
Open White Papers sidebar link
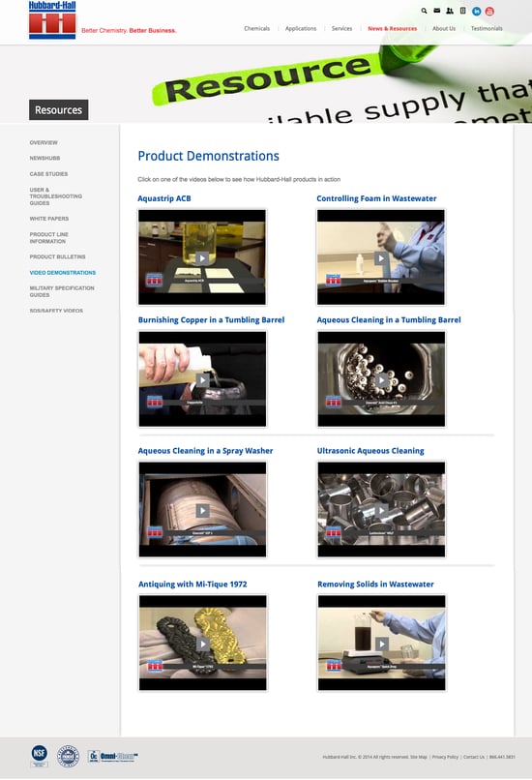pos(49,219)
